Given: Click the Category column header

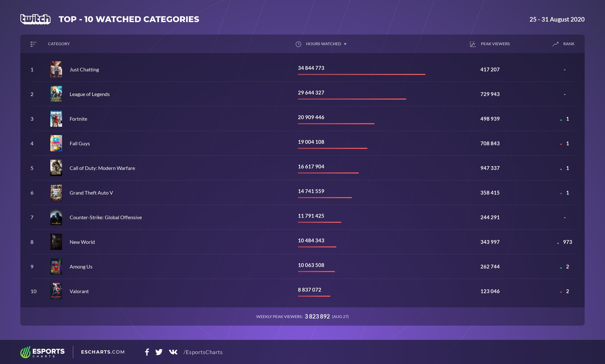Looking at the screenshot, I should click(x=59, y=44).
